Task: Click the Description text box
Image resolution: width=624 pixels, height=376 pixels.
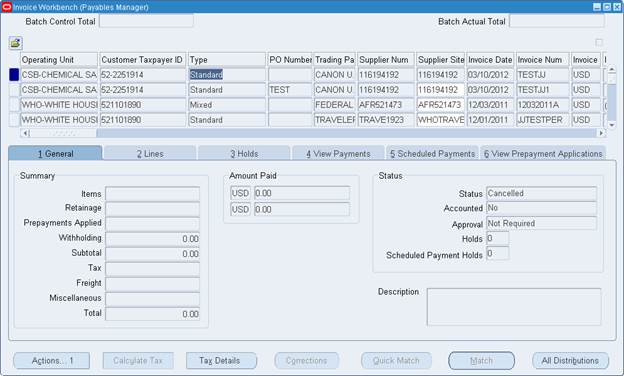Action: pyautogui.click(x=514, y=307)
